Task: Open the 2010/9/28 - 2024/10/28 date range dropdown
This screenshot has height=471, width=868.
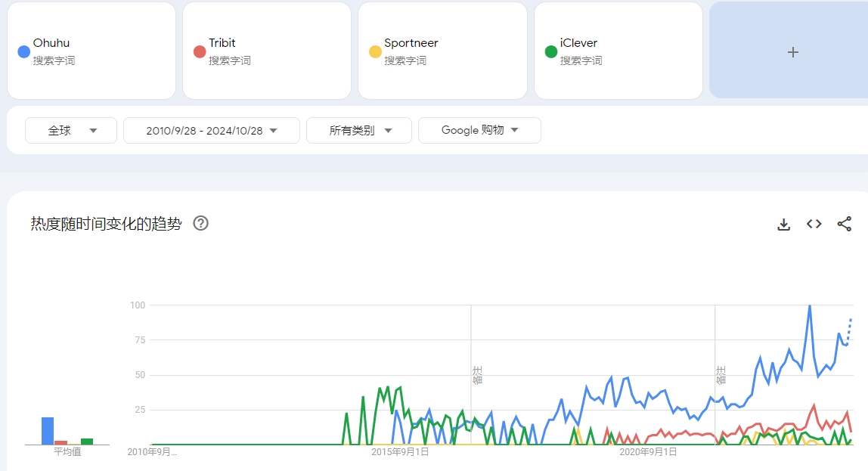Action: coord(212,131)
